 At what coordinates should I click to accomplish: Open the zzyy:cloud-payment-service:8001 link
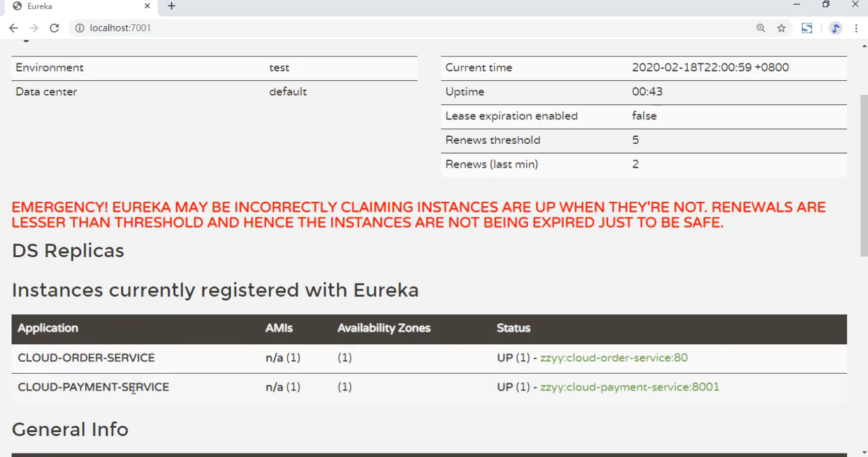click(x=629, y=387)
